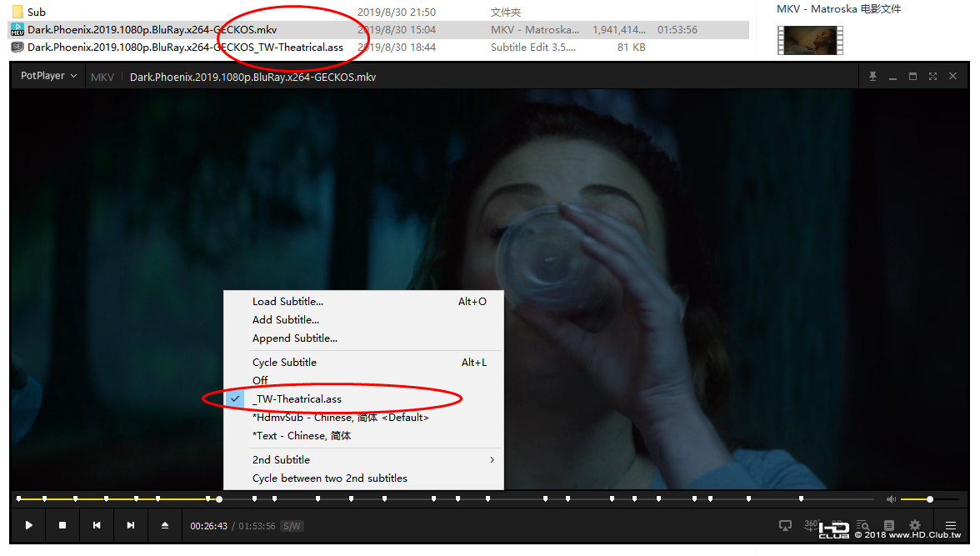
Task: Open the AirPlay streaming icon
Action: pos(785,525)
